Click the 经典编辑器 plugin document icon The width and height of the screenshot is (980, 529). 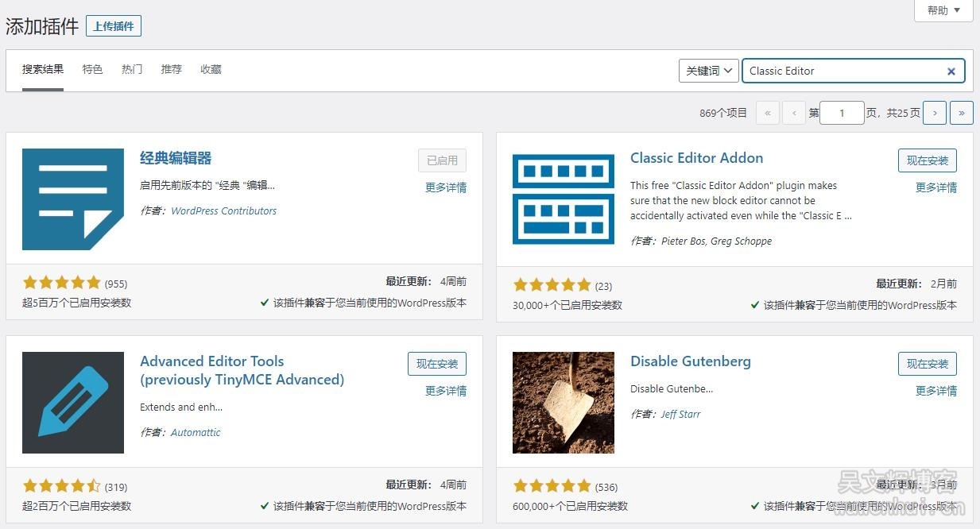click(73, 199)
